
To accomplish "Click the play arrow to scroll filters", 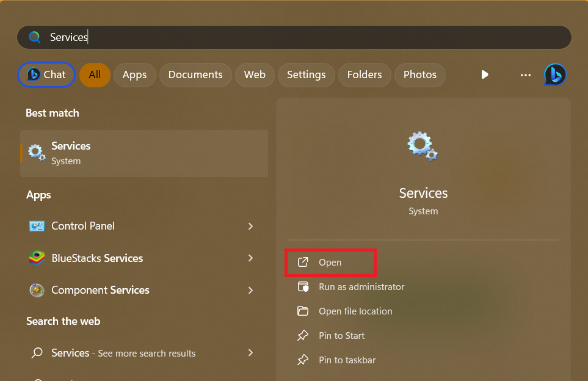I will (x=485, y=74).
